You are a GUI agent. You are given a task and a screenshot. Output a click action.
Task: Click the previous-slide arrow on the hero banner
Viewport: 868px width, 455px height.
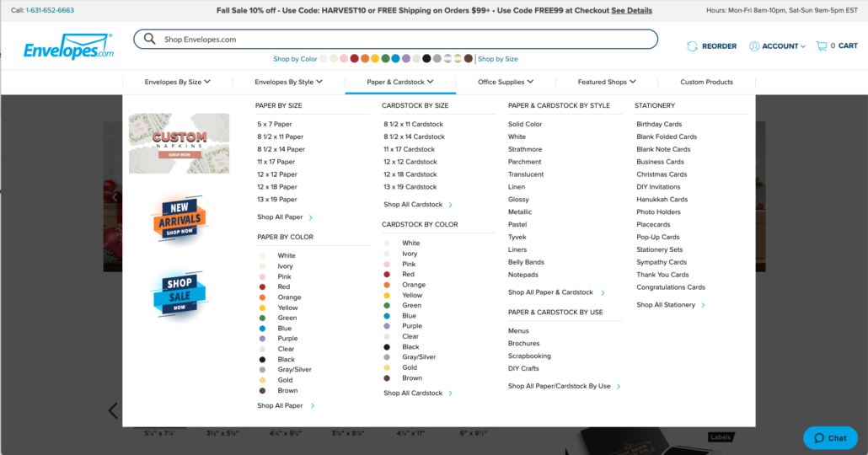click(115, 197)
